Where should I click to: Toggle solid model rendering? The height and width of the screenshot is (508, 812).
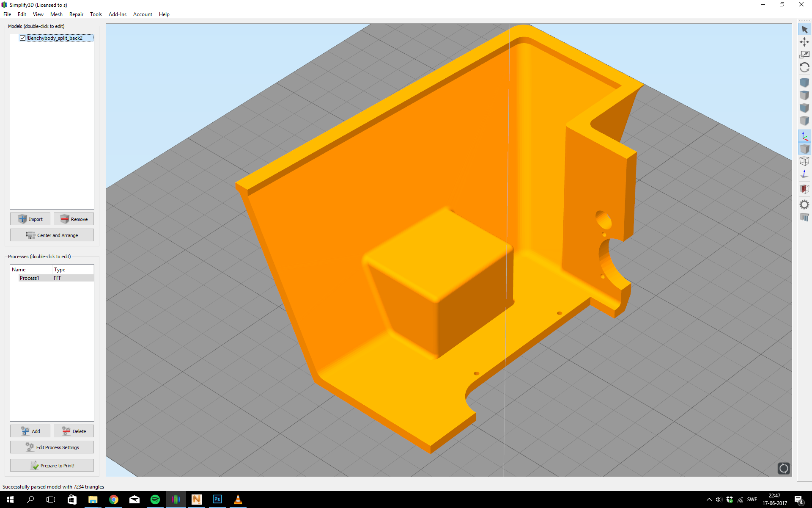point(804,149)
